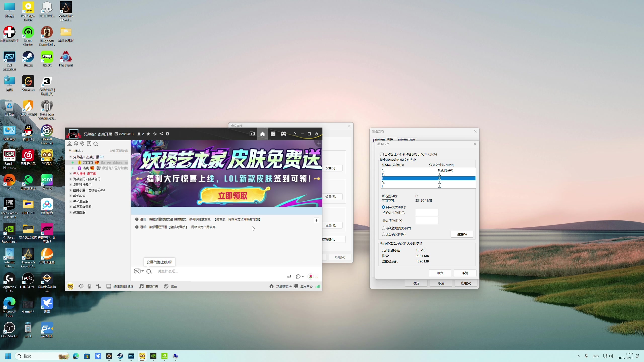The height and width of the screenshot is (362, 644).
Task: Click the gamepad icon in the YY title bar
Action: point(284,134)
